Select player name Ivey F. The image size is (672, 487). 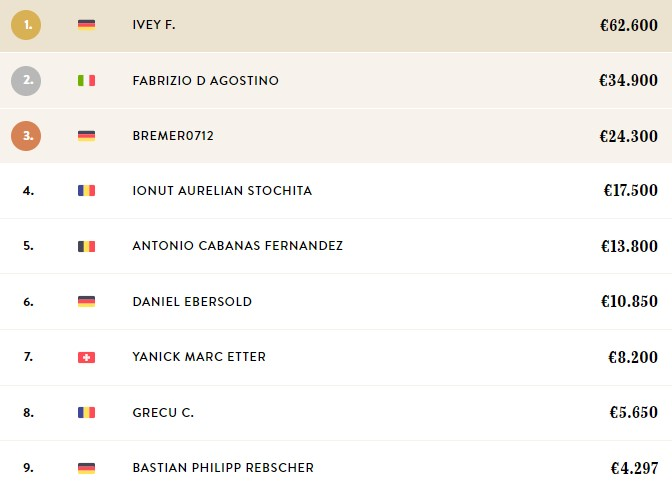[x=153, y=24]
